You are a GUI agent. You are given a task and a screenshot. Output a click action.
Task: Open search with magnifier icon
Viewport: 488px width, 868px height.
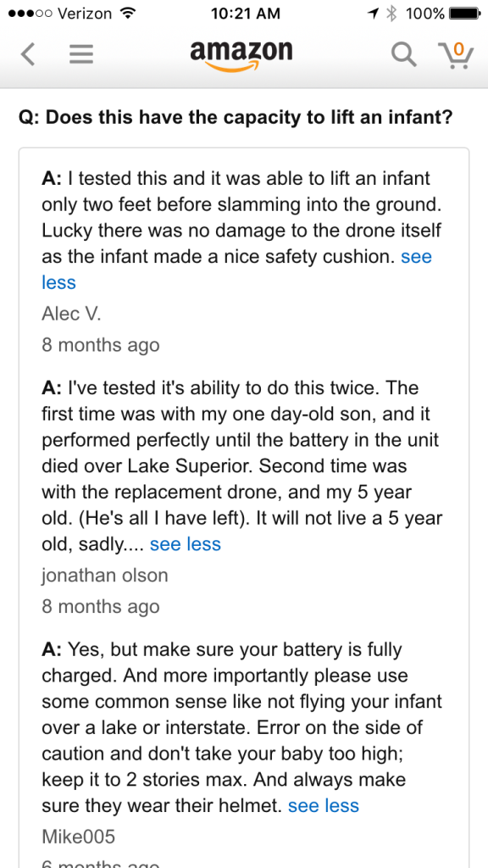[403, 54]
